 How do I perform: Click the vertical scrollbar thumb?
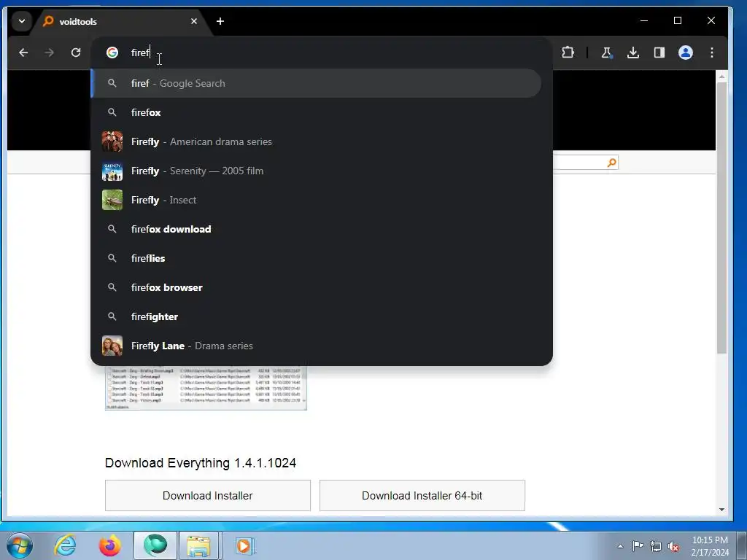(x=721, y=217)
